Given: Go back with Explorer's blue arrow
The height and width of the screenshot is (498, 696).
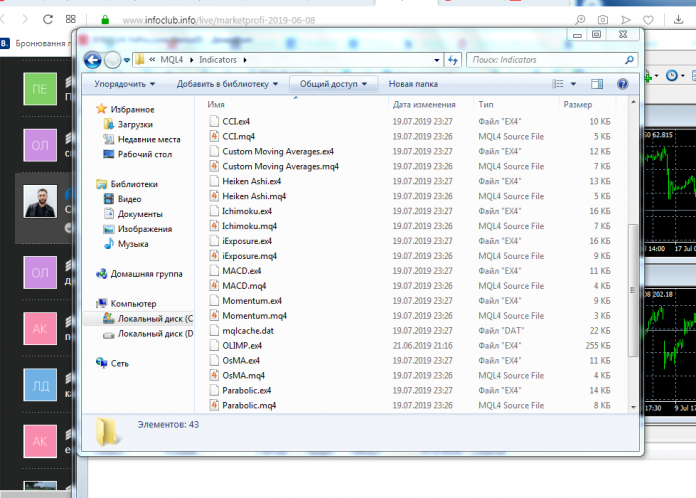Looking at the screenshot, I should point(92,60).
